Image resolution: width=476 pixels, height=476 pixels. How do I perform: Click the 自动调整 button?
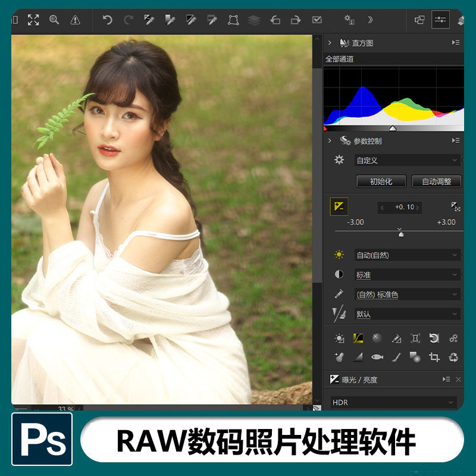437,181
